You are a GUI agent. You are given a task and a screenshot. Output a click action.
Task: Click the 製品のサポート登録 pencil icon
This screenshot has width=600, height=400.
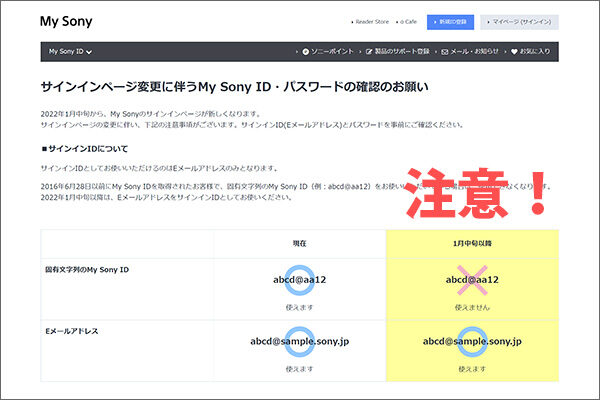369,52
